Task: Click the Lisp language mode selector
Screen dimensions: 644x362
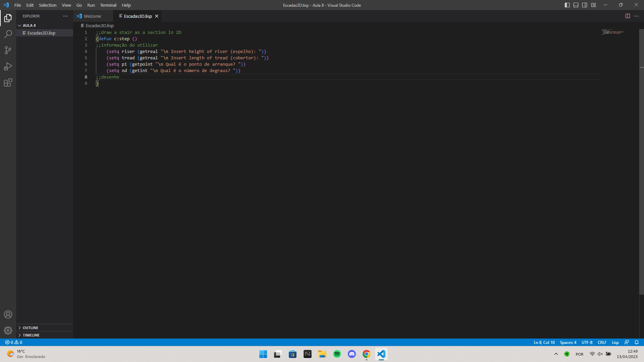Action: [615, 342]
